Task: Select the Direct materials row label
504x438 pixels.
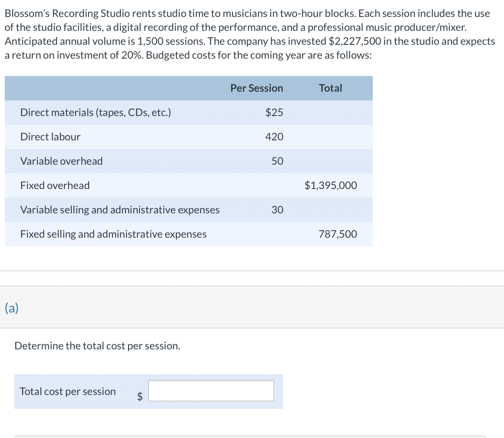Action: [96, 113]
